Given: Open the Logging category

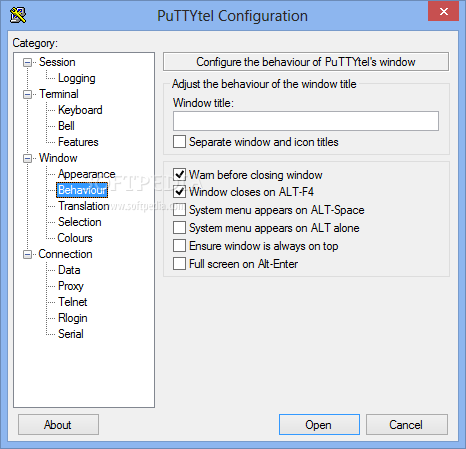Looking at the screenshot, I should coord(77,78).
